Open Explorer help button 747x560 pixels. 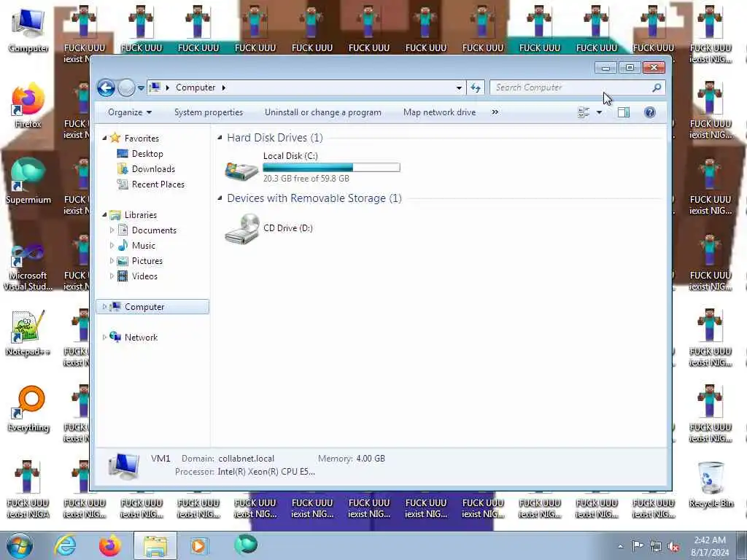point(650,112)
